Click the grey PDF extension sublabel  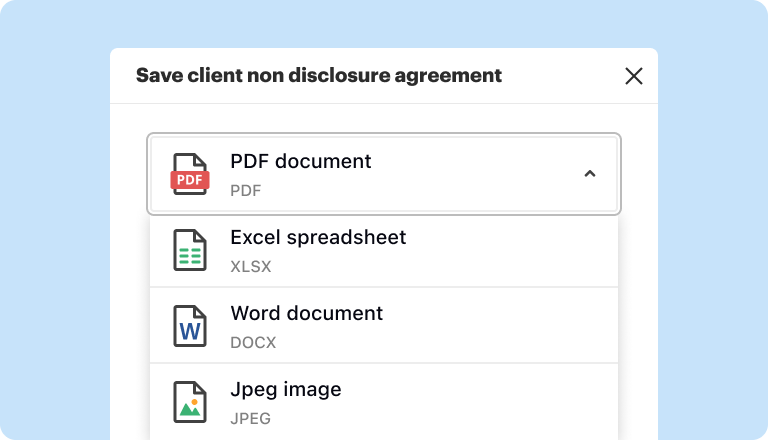pyautogui.click(x=245, y=190)
